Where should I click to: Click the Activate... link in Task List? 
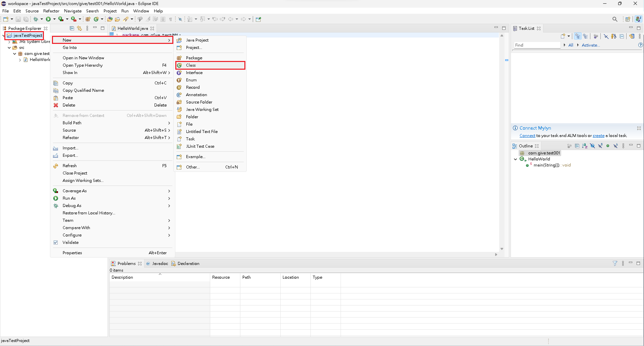click(x=590, y=45)
